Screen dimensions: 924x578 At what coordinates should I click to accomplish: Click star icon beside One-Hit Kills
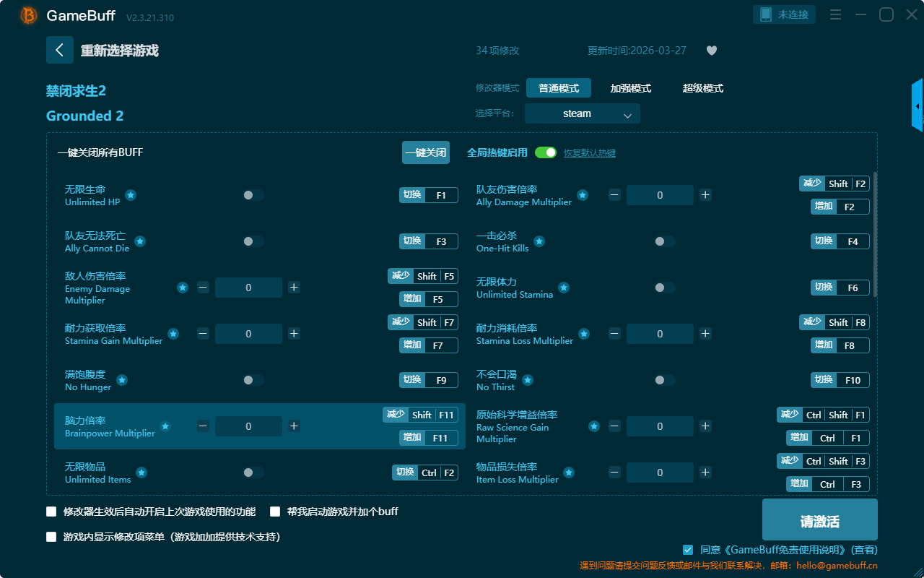539,241
